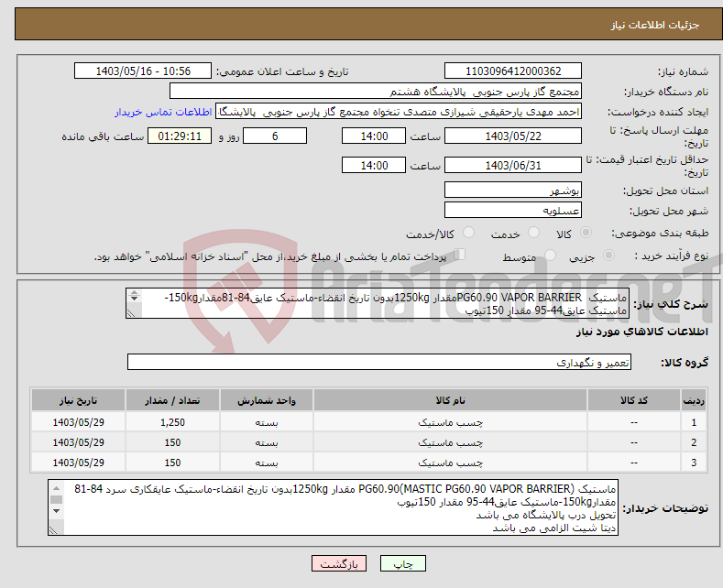Screen dimensions: 723x588
Task: Click چسب ماستیک name in row 3
Action: click(450, 463)
